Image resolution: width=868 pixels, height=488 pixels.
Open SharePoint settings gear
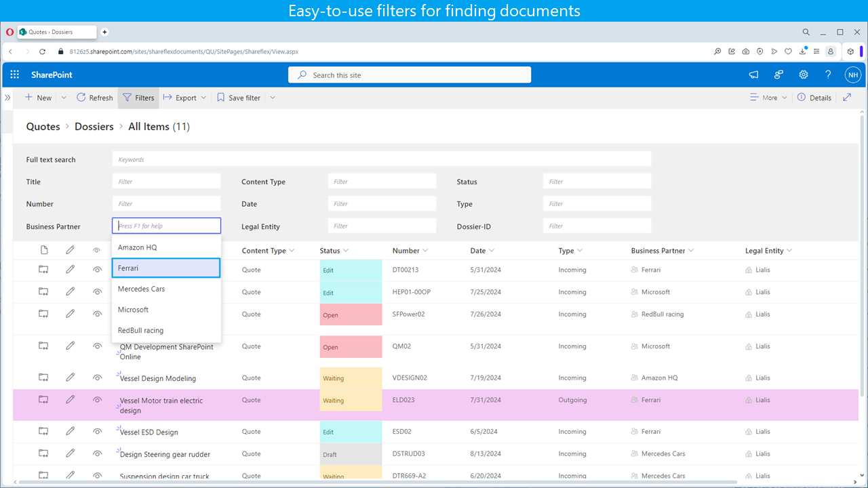pyautogui.click(x=804, y=75)
